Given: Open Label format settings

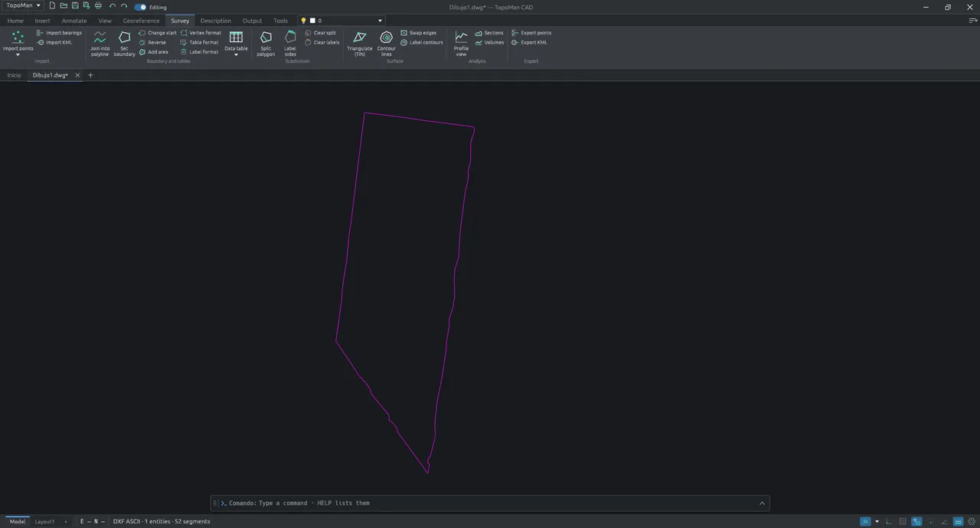Looking at the screenshot, I should click(199, 52).
